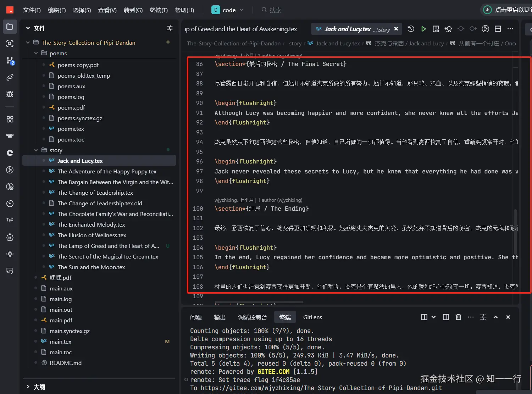This screenshot has width=532, height=394.
Task: Open the 文件(F) menu
Action: click(32, 10)
